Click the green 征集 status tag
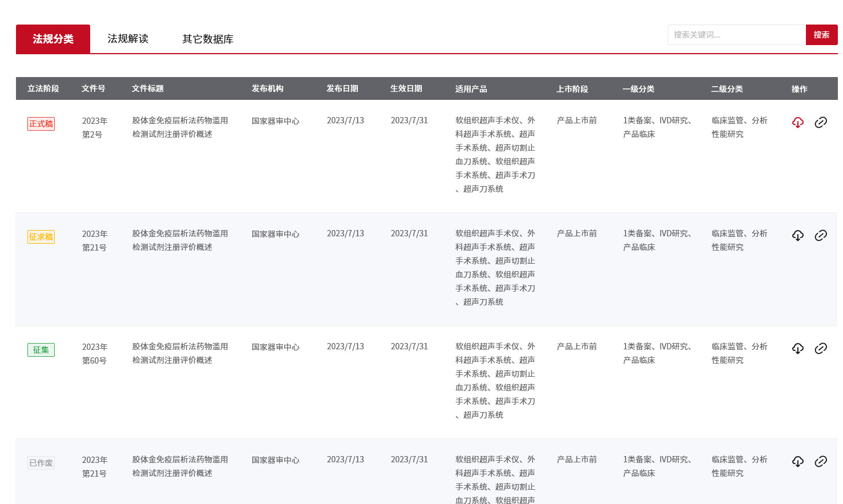Screen dimensions: 843x504 (41, 350)
